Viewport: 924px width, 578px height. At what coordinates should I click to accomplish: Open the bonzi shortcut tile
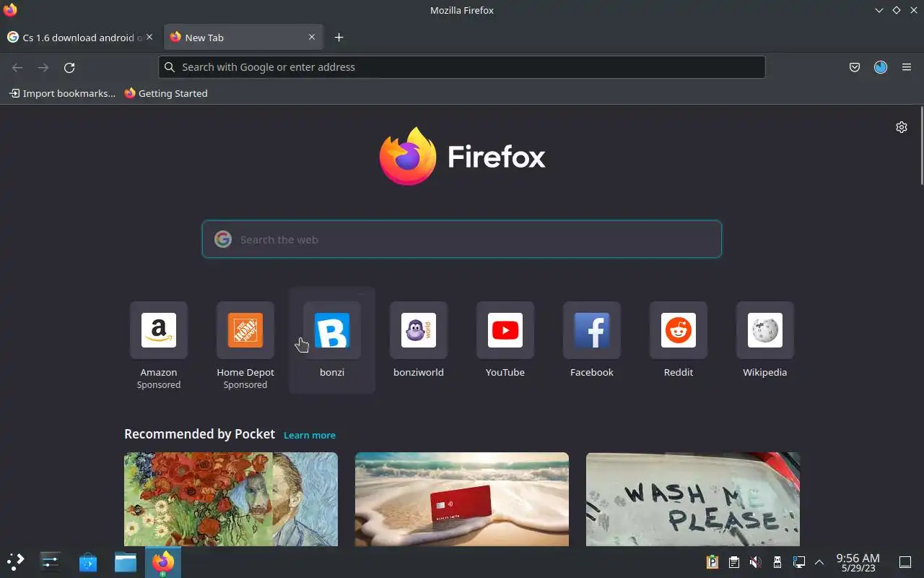[x=332, y=341]
